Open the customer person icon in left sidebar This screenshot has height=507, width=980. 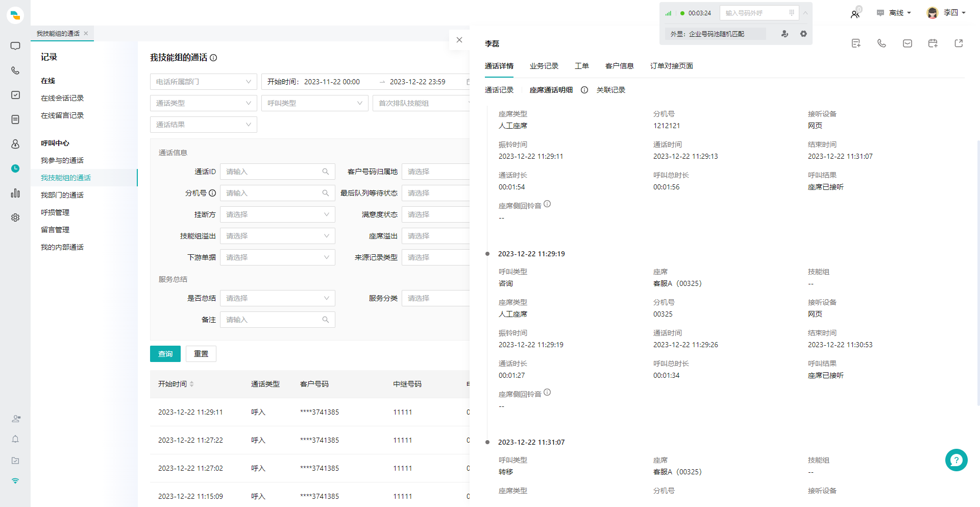15,144
